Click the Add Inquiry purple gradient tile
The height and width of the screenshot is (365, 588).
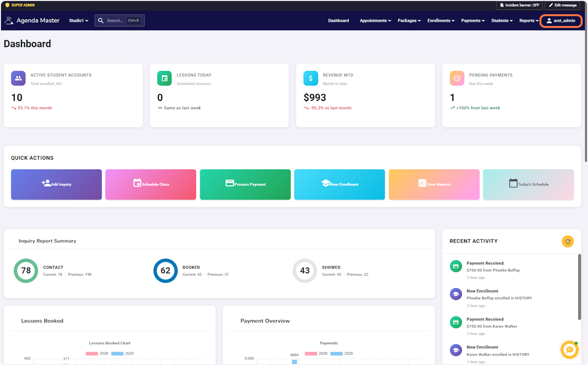(x=56, y=184)
